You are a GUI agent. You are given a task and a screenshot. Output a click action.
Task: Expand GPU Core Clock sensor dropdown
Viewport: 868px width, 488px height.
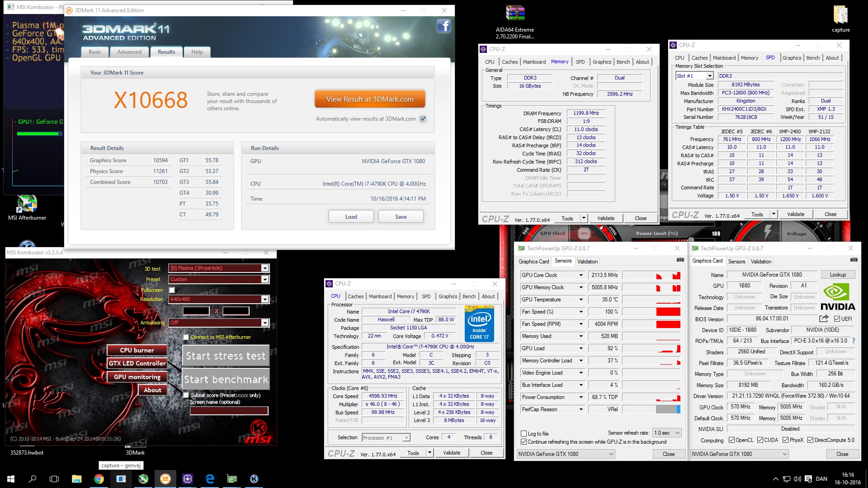point(581,275)
